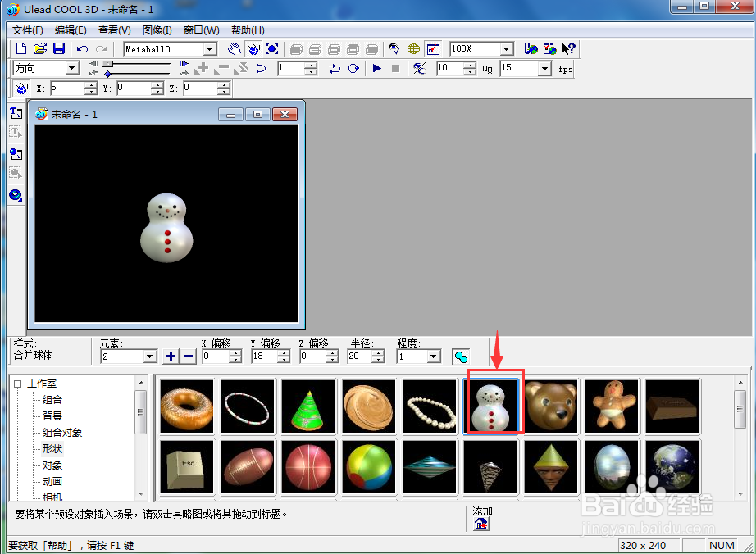The height and width of the screenshot is (554, 756).
Task: Undo the last action
Action: 83,48
